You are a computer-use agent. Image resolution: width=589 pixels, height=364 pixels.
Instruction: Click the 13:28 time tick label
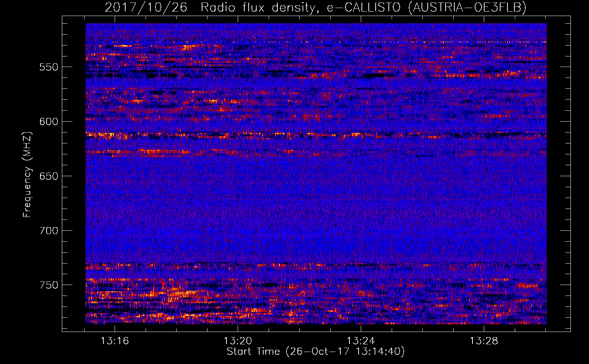pyautogui.click(x=484, y=341)
